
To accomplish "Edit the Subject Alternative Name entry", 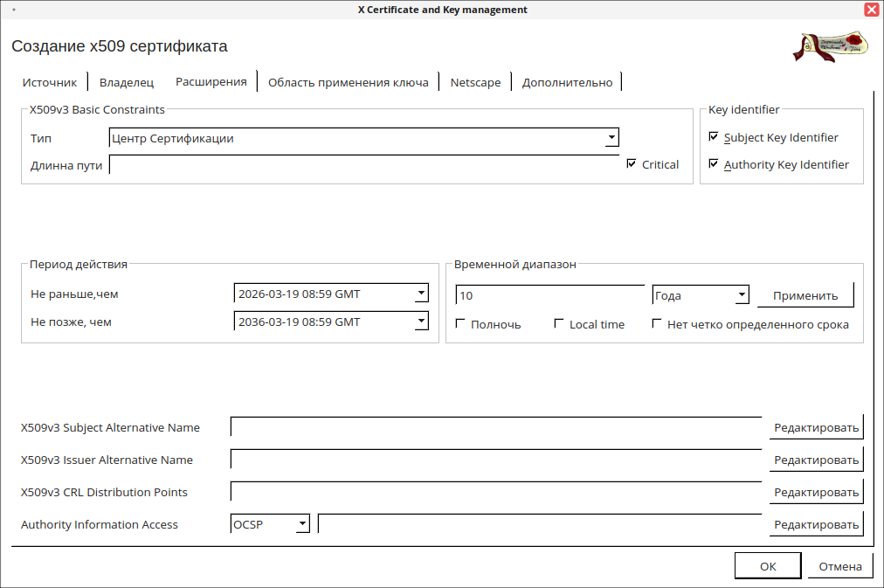I will click(816, 427).
